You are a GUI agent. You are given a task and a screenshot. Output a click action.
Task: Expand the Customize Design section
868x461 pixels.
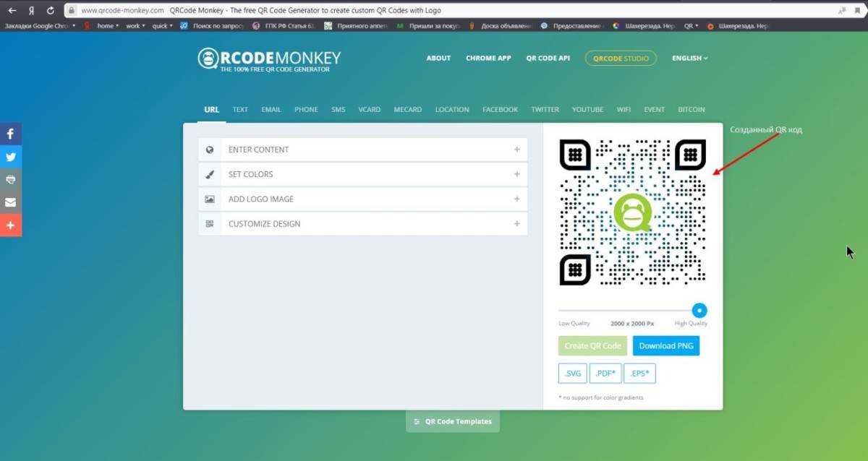click(362, 224)
